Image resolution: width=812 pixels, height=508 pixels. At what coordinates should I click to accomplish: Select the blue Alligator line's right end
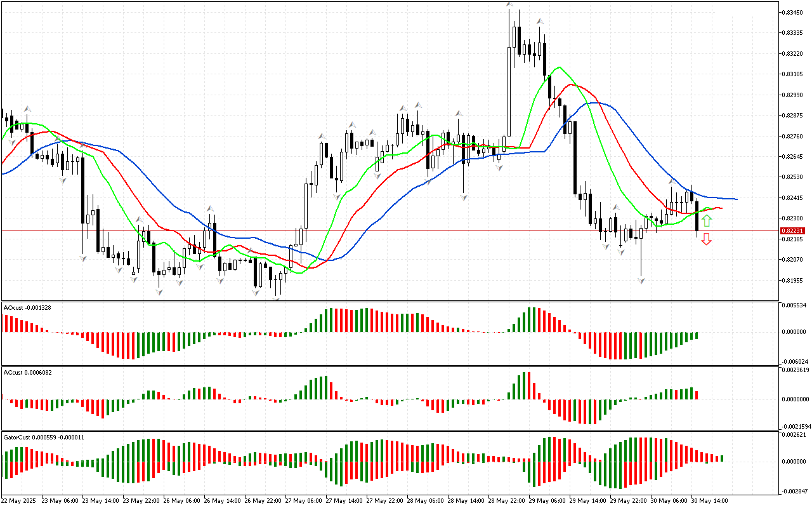(736, 199)
